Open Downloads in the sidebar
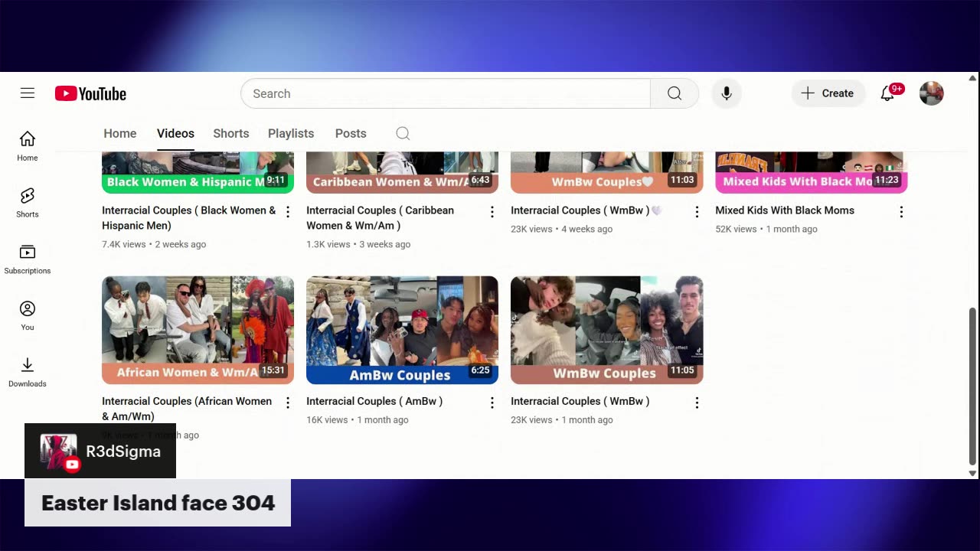Viewport: 980px width, 551px height. [x=28, y=372]
